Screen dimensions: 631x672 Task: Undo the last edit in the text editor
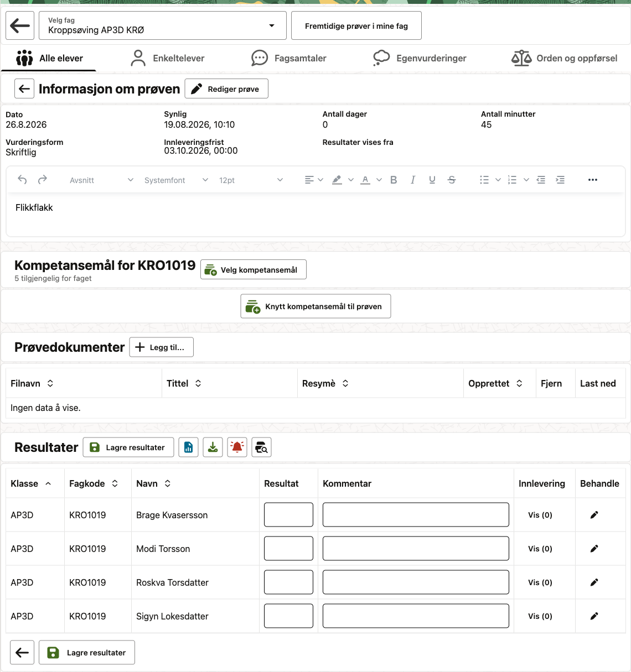coord(22,180)
